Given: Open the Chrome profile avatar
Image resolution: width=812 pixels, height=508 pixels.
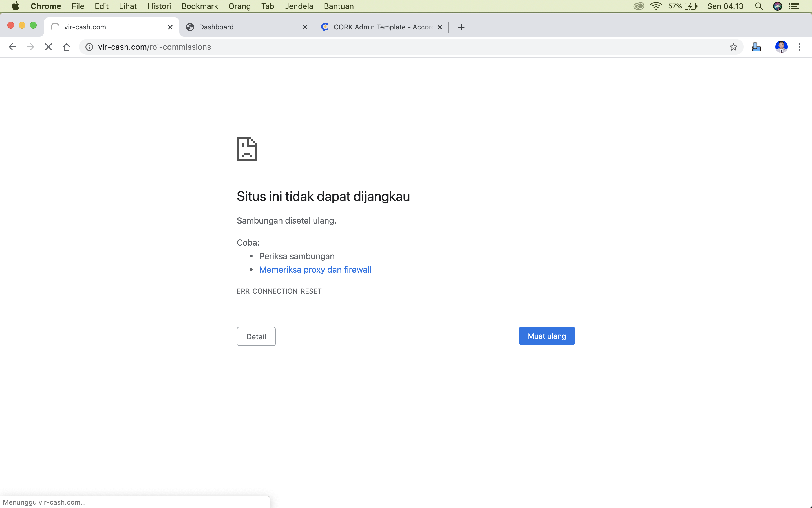Looking at the screenshot, I should [782, 47].
